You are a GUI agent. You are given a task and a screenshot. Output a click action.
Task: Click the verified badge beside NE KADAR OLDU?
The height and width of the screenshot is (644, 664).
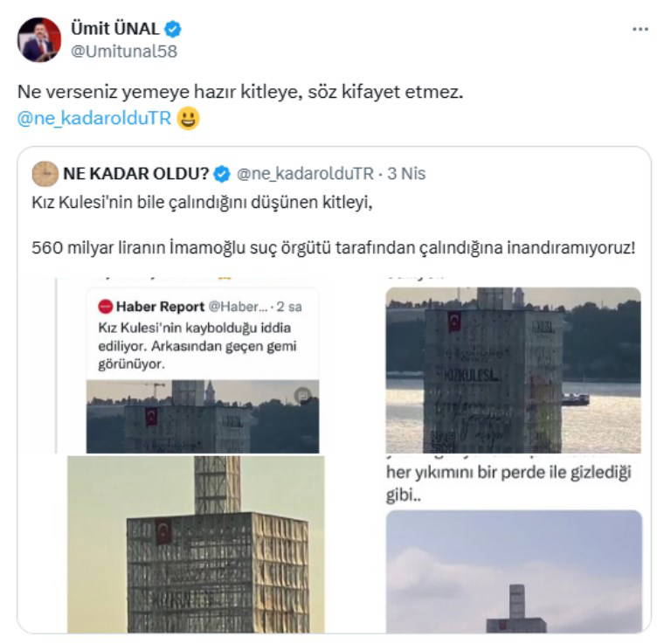(223, 174)
